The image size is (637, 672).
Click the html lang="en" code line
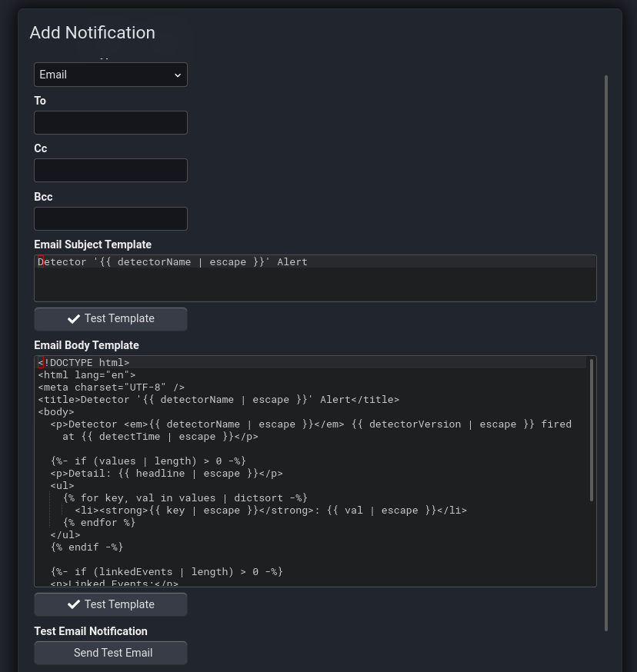pyautogui.click(x=87, y=374)
